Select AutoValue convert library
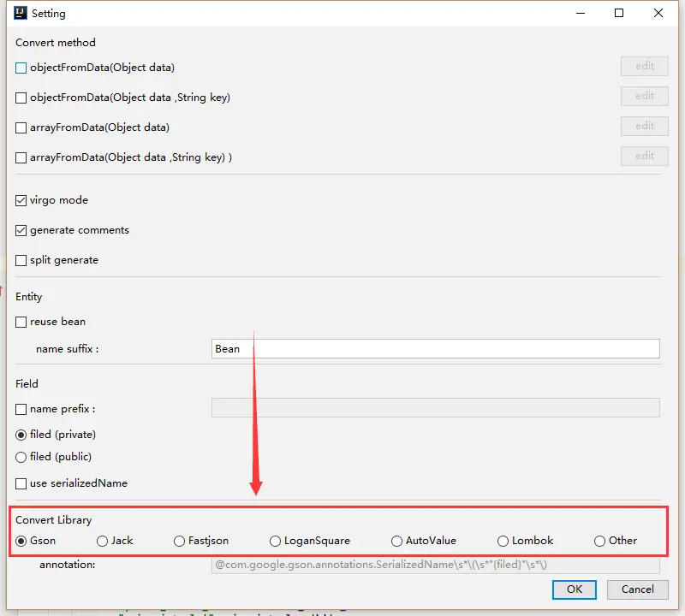 (396, 542)
